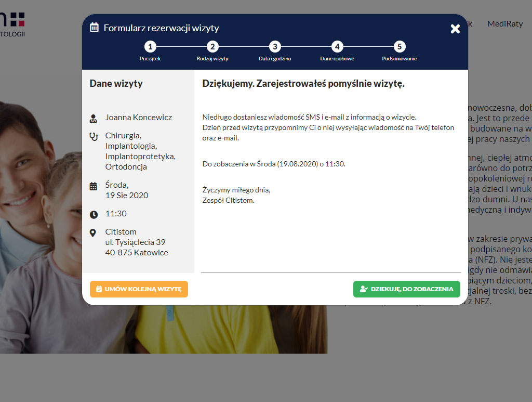The width and height of the screenshot is (532, 402).
Task: Open MediRaty menu item
Action: pos(505,24)
